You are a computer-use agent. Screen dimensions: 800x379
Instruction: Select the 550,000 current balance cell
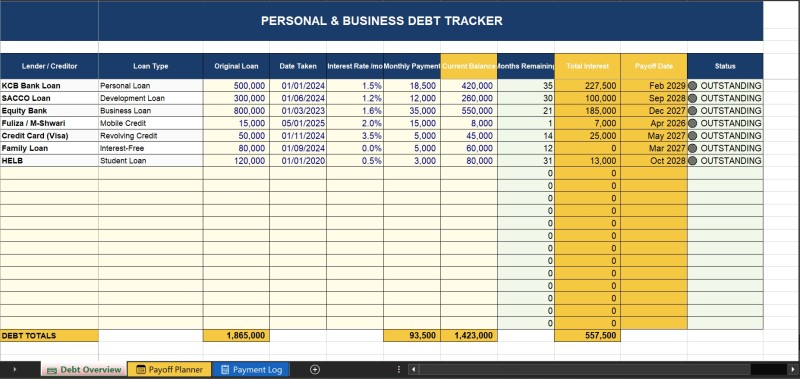tap(469, 111)
